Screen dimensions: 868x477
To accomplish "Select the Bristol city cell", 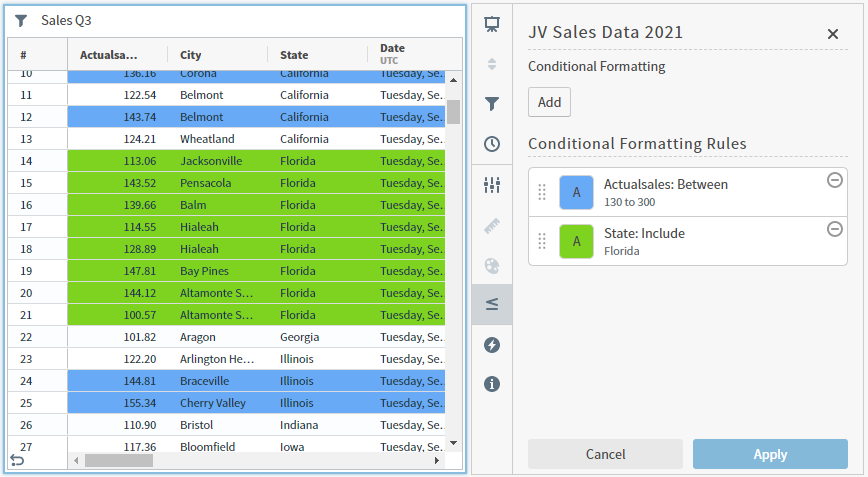I will coord(218,425).
